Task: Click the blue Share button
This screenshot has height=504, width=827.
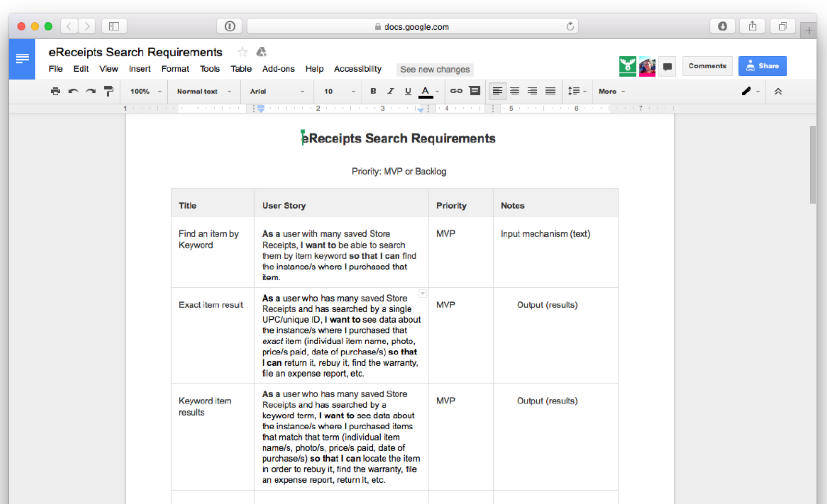Action: pyautogui.click(x=762, y=66)
